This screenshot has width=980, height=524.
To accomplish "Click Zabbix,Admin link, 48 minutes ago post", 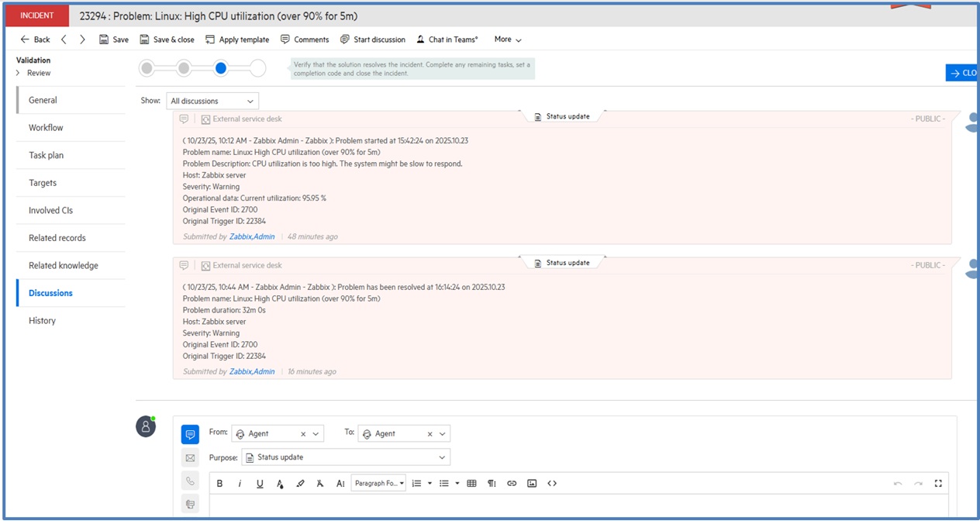I will [x=252, y=236].
